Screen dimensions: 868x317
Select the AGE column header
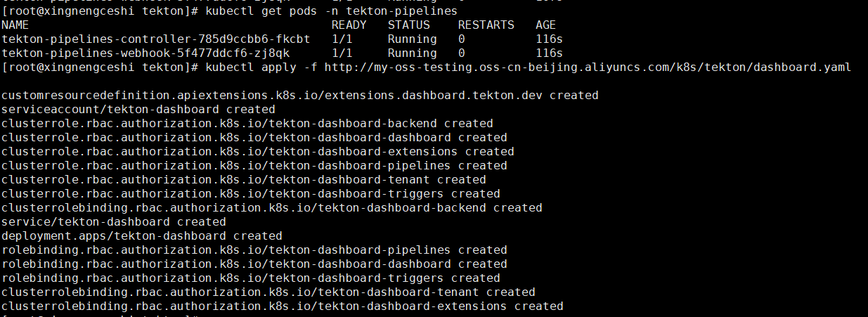546,25
